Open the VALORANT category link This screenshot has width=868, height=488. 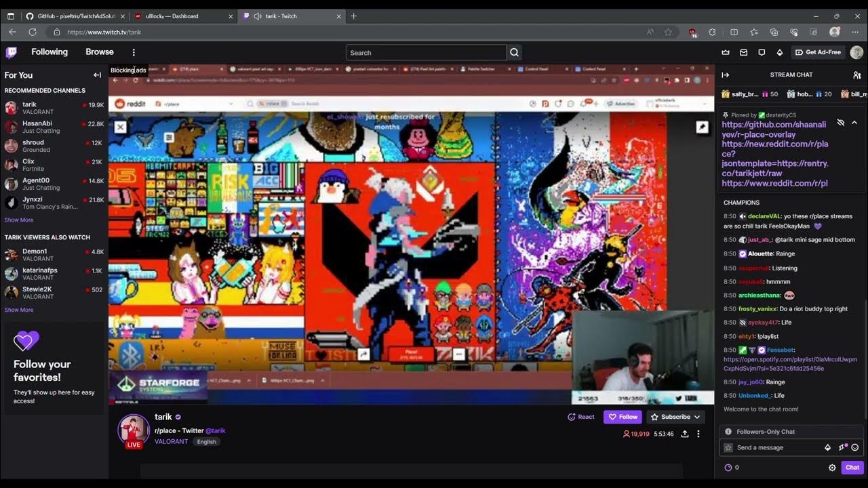coord(171,442)
